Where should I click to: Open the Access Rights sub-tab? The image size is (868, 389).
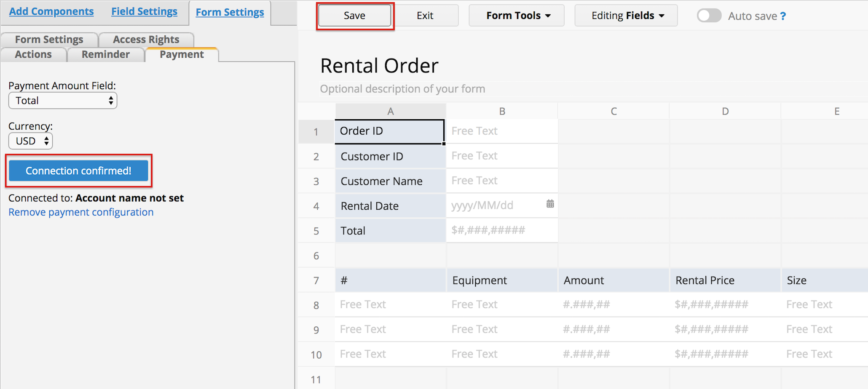tap(146, 40)
